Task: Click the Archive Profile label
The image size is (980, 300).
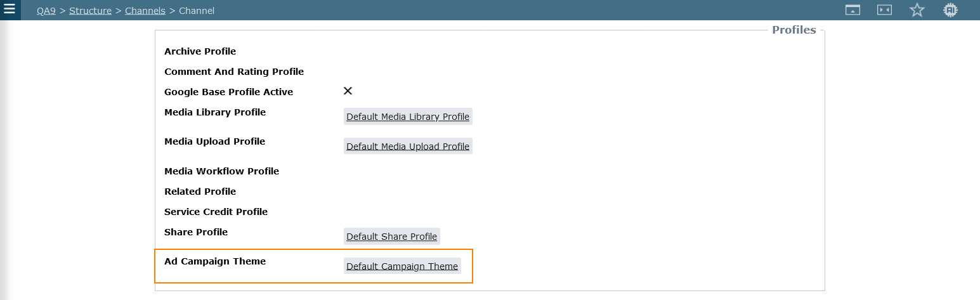Action: coord(200,51)
